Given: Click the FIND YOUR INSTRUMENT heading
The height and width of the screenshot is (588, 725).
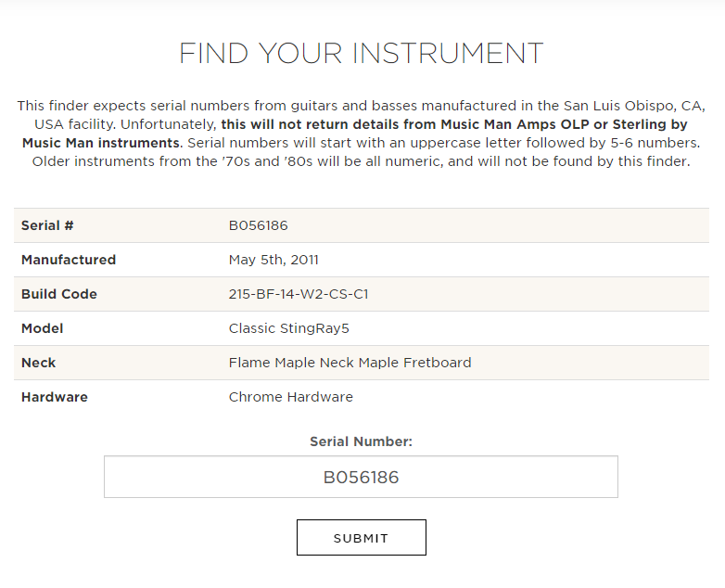Looking at the screenshot, I should [362, 53].
